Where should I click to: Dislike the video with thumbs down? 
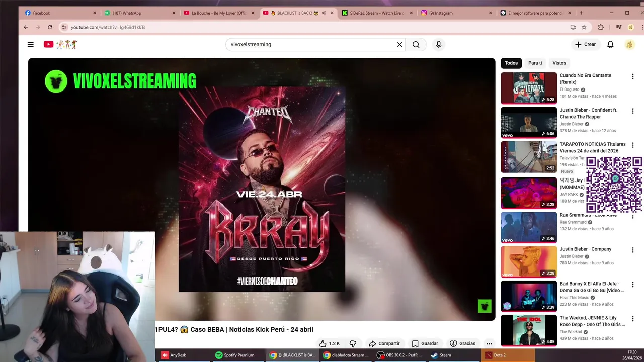(x=353, y=343)
